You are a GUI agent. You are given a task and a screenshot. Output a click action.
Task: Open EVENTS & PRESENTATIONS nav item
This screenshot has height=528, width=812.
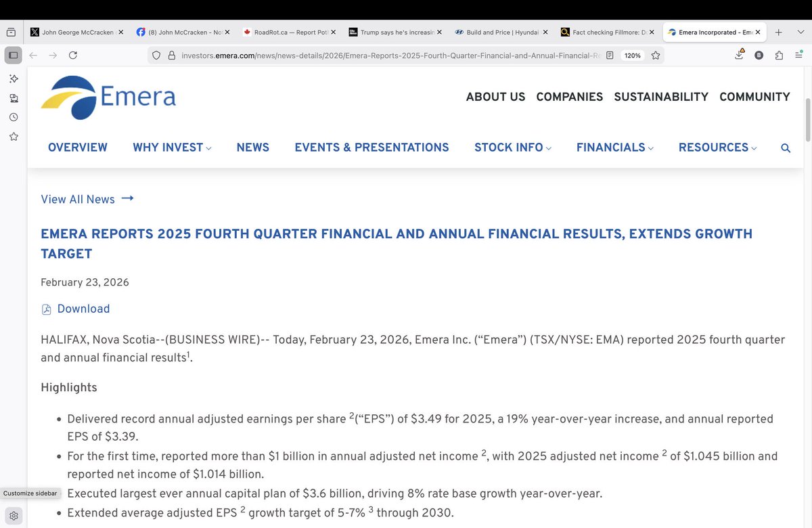371,148
